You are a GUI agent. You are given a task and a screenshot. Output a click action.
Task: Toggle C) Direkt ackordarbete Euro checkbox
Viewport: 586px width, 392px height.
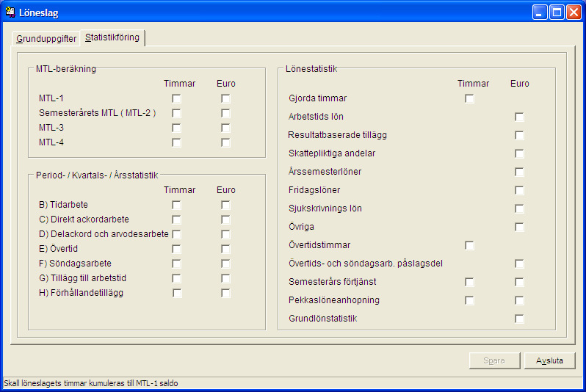[225, 219]
